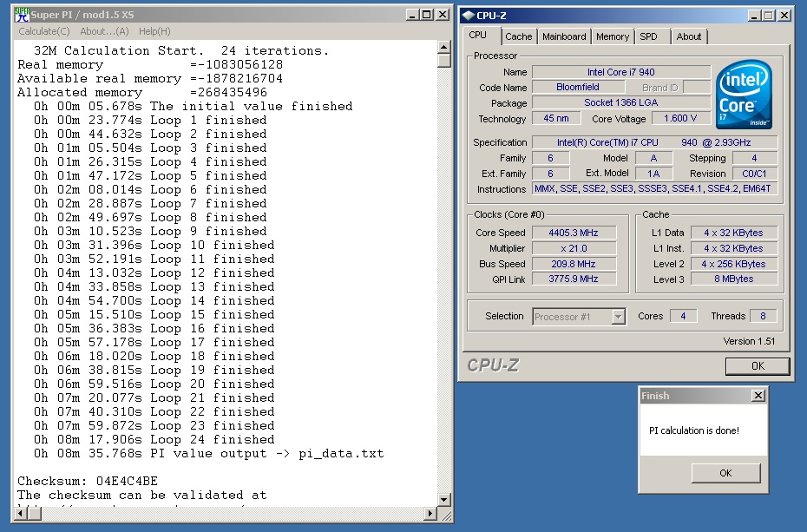
Task: Click the 'C0/C1' Revision value
Action: tap(755, 174)
